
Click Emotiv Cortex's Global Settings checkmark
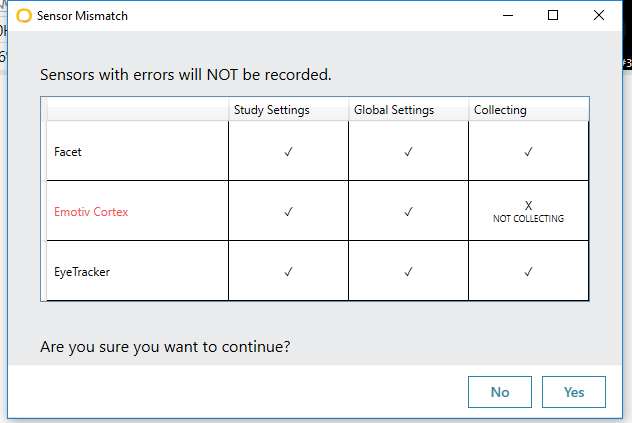[x=408, y=212]
